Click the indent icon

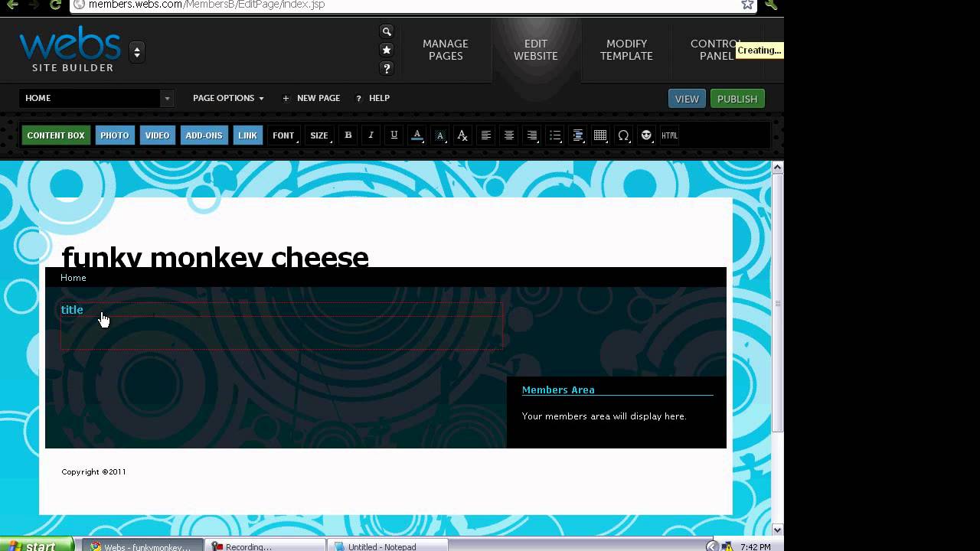tap(578, 135)
